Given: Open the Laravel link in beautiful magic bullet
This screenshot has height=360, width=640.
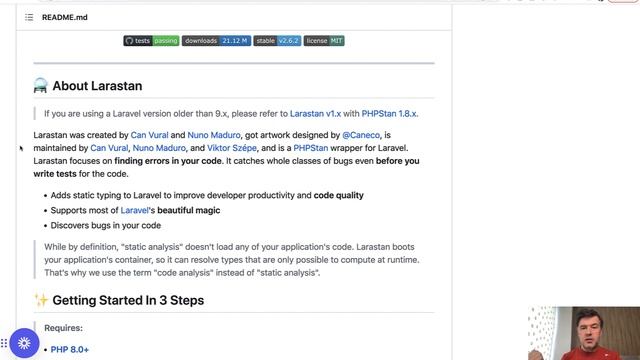Looking at the screenshot, I should pos(134,210).
